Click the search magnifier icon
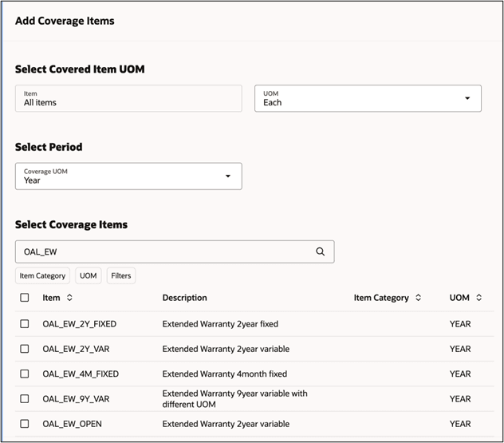This screenshot has width=504, height=443. [x=321, y=251]
